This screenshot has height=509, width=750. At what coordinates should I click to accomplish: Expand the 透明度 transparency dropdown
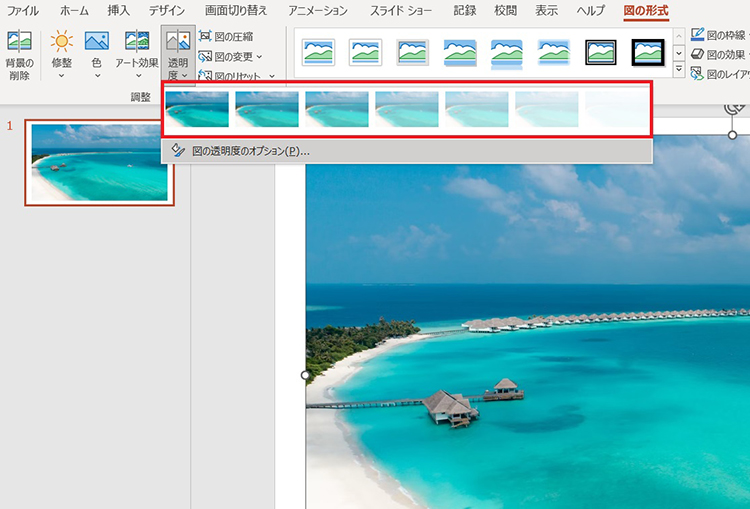click(178, 54)
